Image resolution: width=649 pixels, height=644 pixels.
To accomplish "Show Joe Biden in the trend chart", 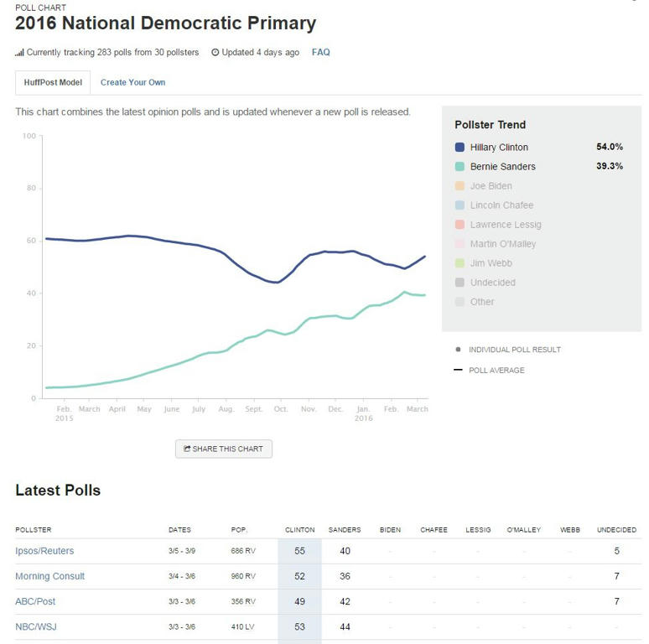I will coord(491,186).
